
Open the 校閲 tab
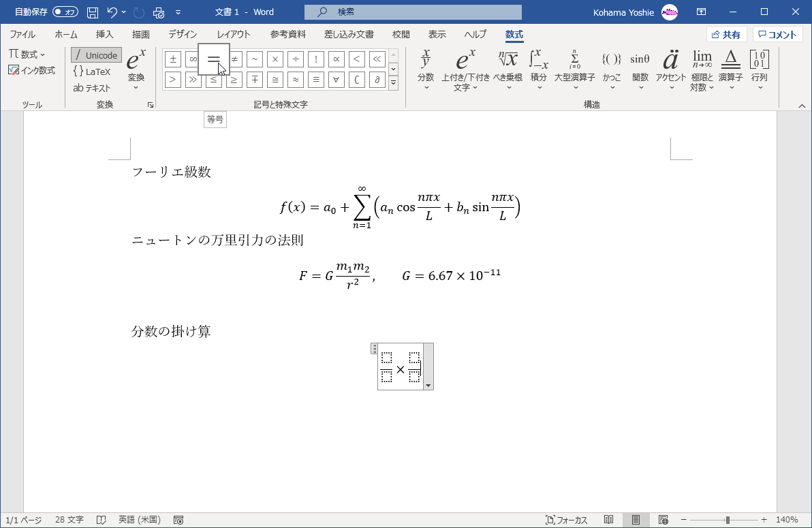click(x=401, y=34)
